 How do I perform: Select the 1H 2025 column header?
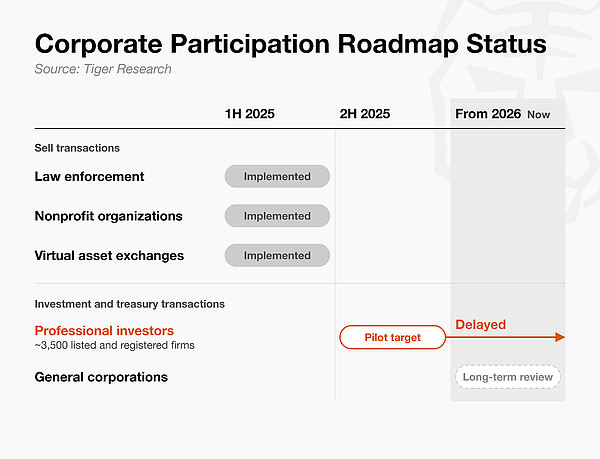pos(249,114)
